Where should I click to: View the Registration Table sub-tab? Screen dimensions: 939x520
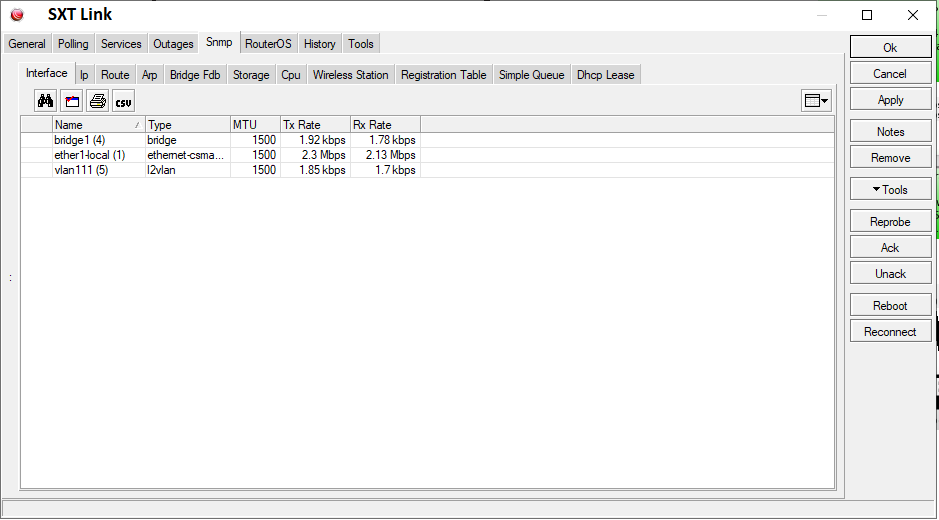(x=444, y=75)
